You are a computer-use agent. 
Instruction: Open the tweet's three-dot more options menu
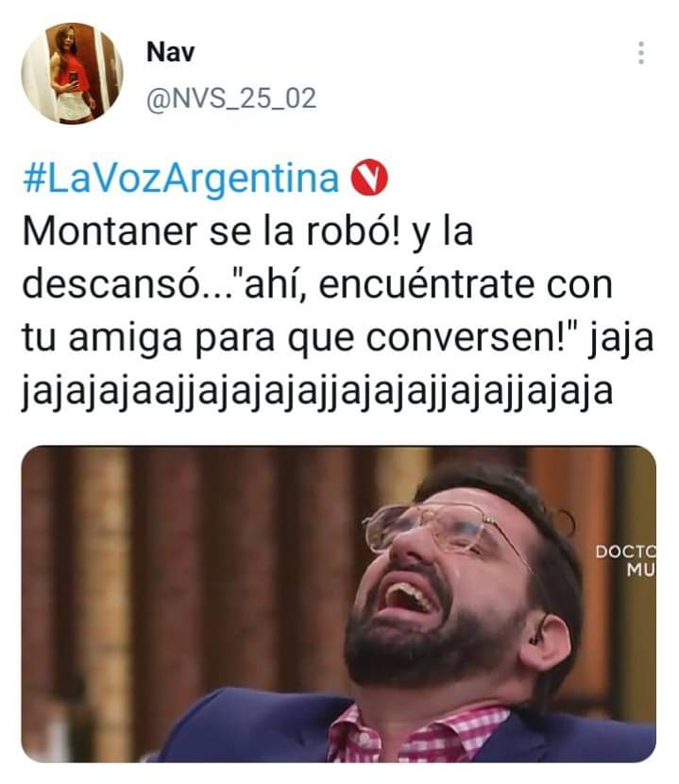click(640, 53)
